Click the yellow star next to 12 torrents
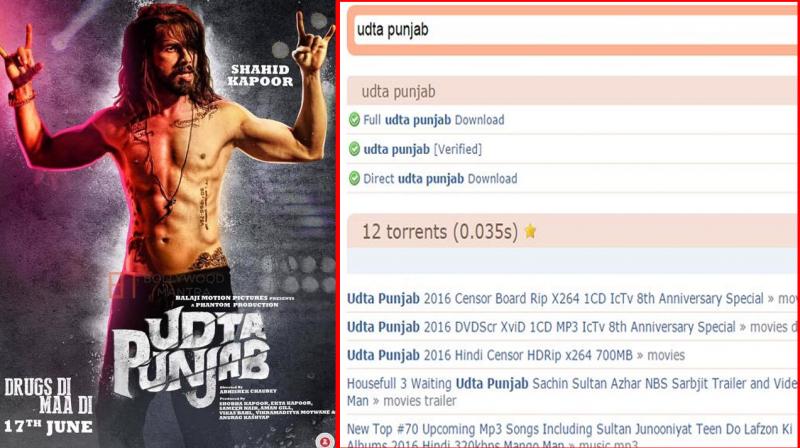 [530, 231]
